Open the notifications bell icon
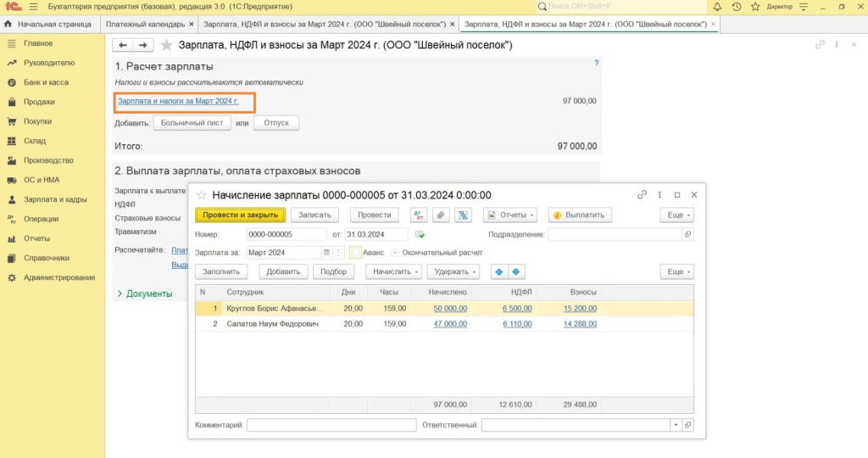 pos(716,7)
